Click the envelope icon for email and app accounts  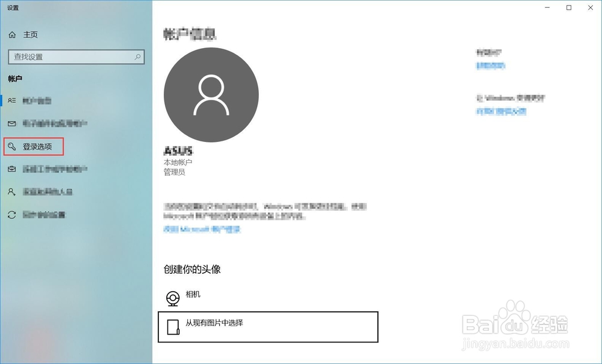13,123
